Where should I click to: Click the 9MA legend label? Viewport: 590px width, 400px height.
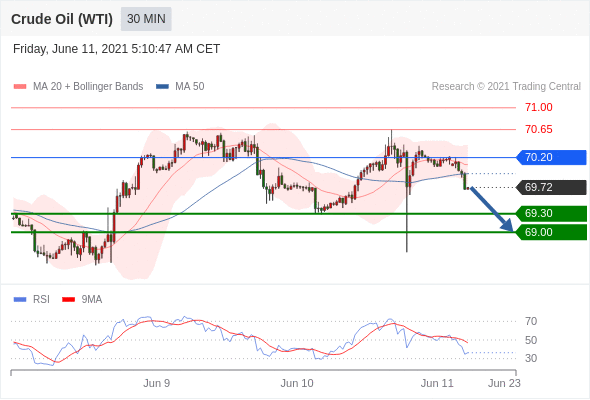click(x=92, y=300)
